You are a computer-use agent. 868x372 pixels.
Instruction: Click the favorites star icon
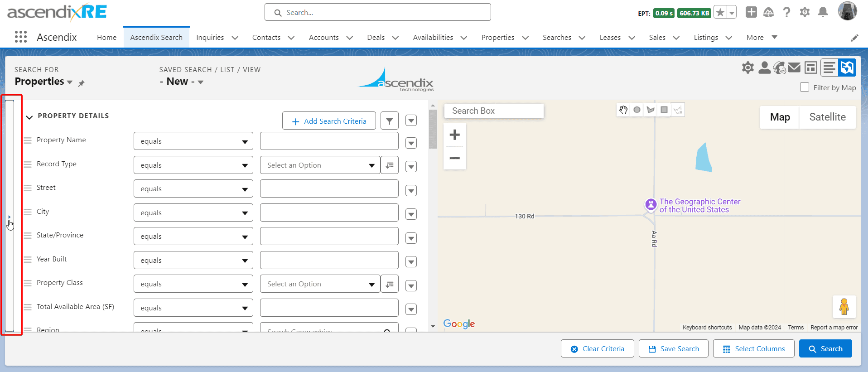point(720,13)
